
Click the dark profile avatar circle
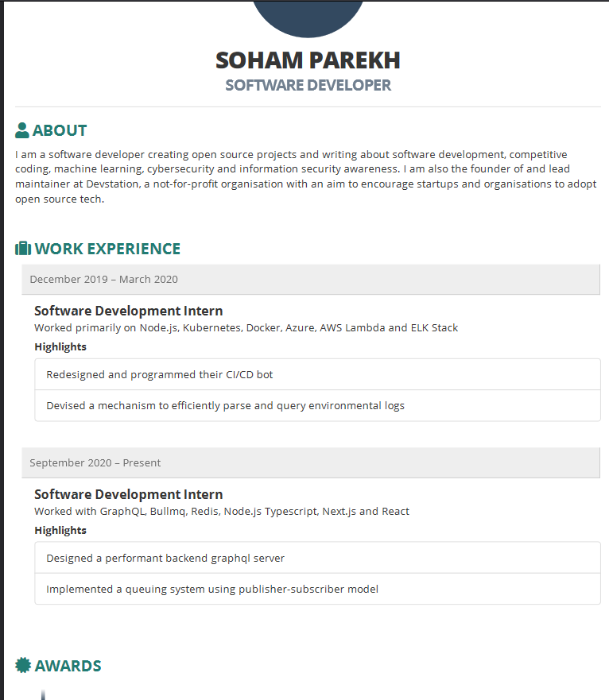click(308, 17)
